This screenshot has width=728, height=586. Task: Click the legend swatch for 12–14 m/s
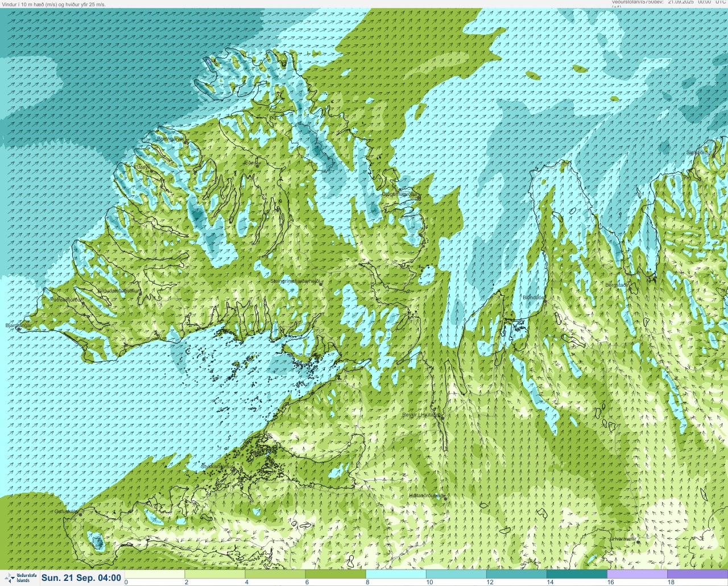516,574
